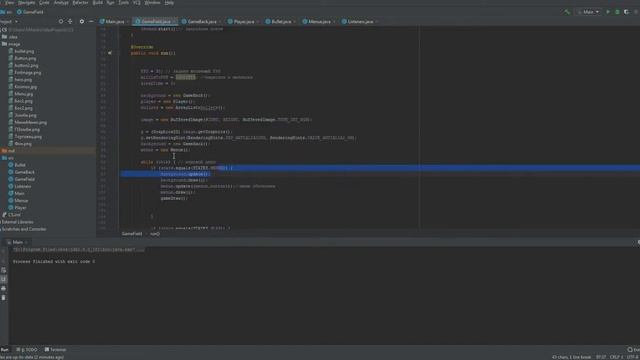The width and height of the screenshot is (640, 360).
Task: Click 'Process finished with exit code' console text
Action: [53, 262]
